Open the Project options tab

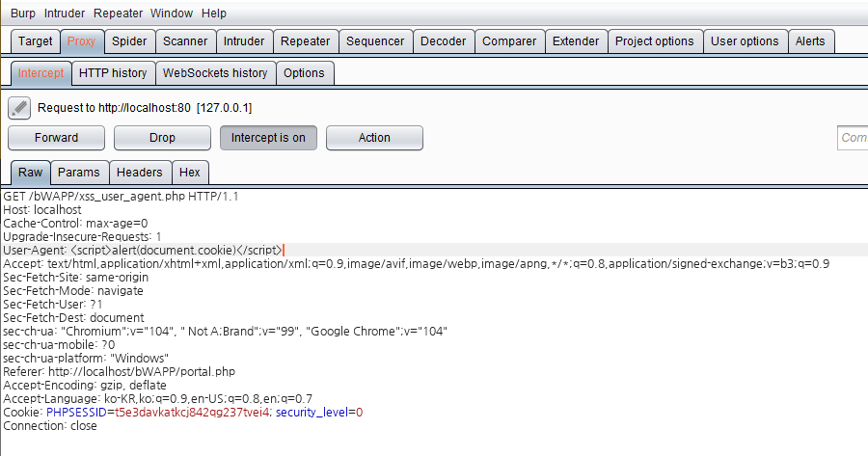tap(654, 41)
